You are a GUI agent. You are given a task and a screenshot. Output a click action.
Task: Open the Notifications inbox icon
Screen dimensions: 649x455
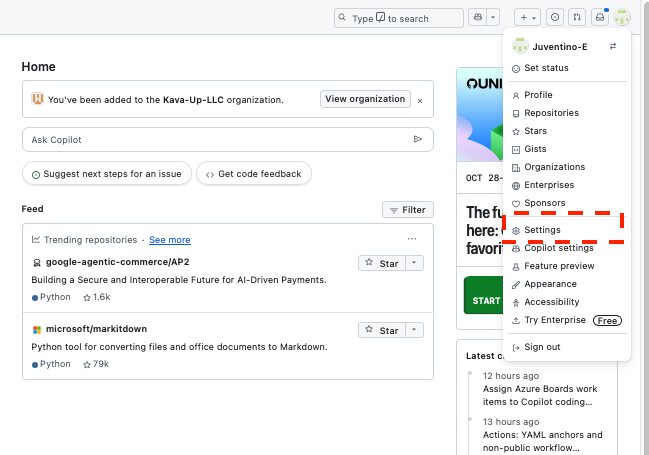pos(599,18)
